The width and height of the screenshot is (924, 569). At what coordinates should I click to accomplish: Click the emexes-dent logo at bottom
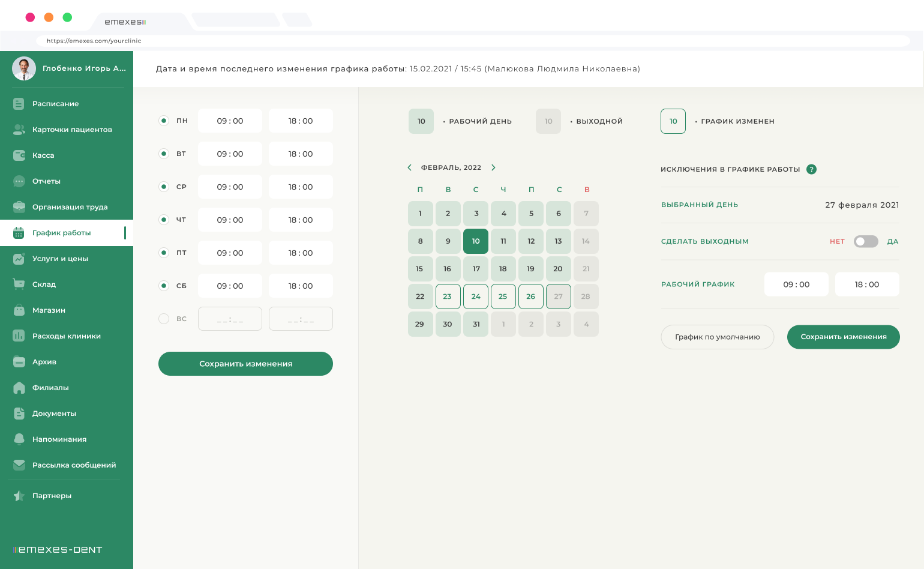tap(58, 549)
